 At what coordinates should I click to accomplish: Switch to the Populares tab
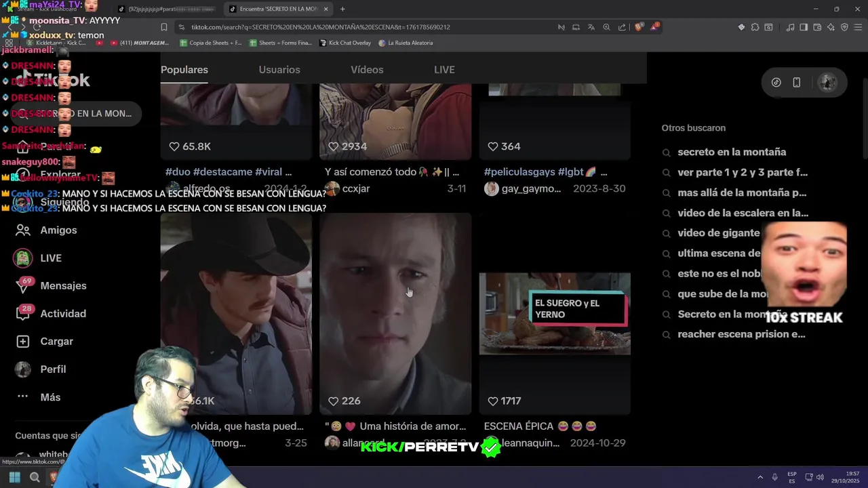pos(184,70)
